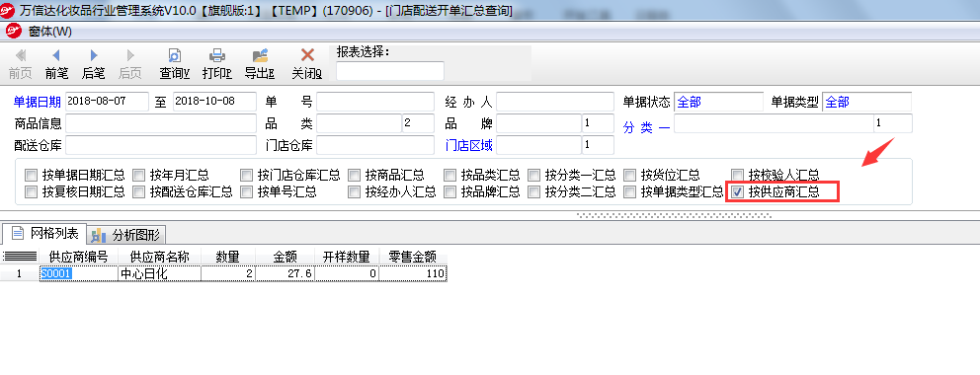Check 按单号汇总 option
Screen dimensions: 980x375
pyautogui.click(x=246, y=191)
